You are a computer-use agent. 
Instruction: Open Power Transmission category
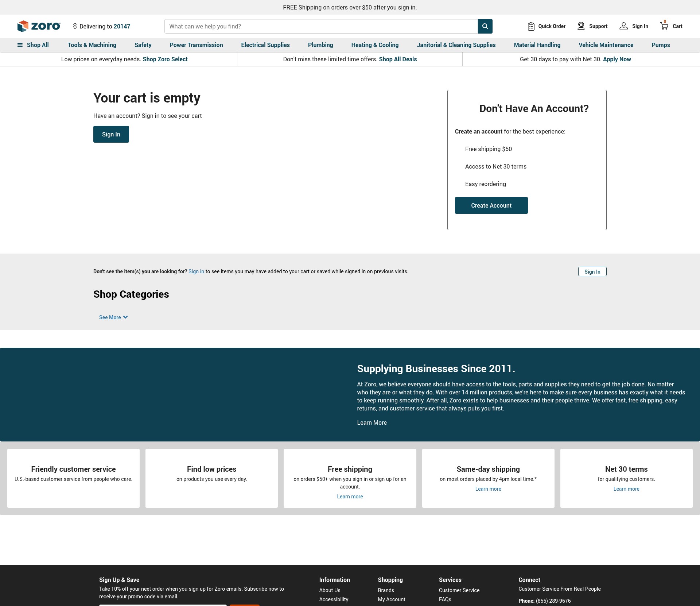[x=196, y=45]
